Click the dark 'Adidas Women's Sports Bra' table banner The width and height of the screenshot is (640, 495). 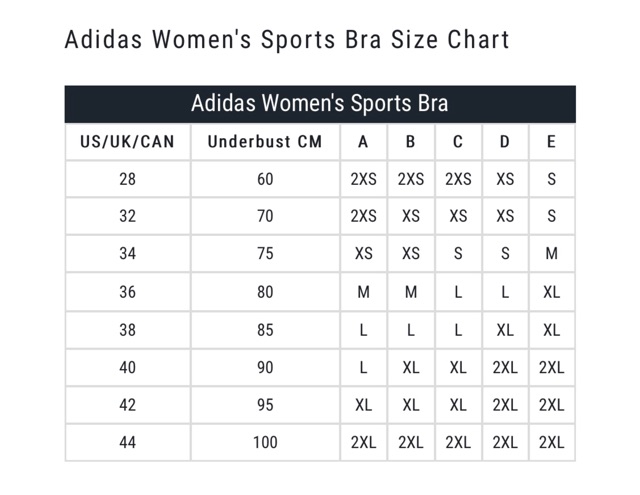tap(320, 104)
